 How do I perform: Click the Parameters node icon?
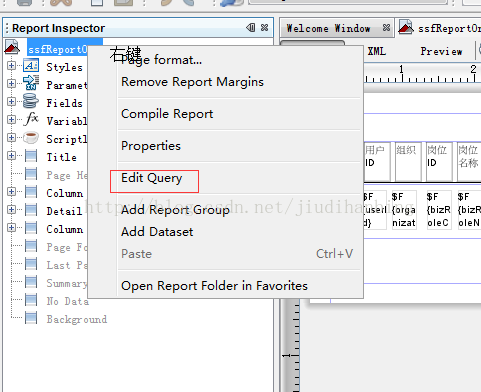click(31, 83)
